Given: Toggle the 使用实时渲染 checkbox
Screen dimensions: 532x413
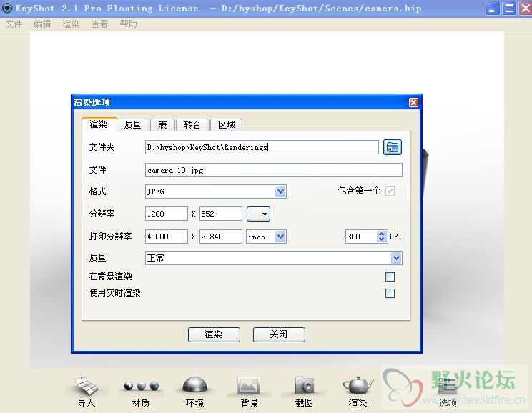Looking at the screenshot, I should pyautogui.click(x=390, y=293).
